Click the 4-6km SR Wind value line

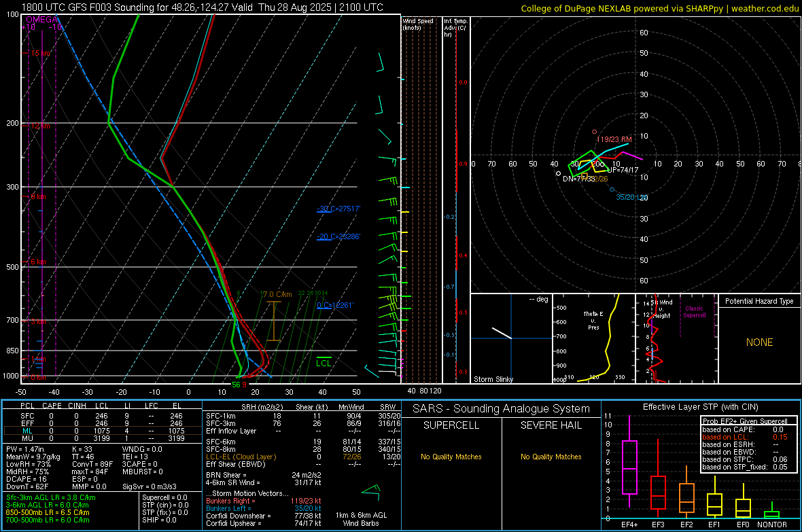click(x=264, y=482)
